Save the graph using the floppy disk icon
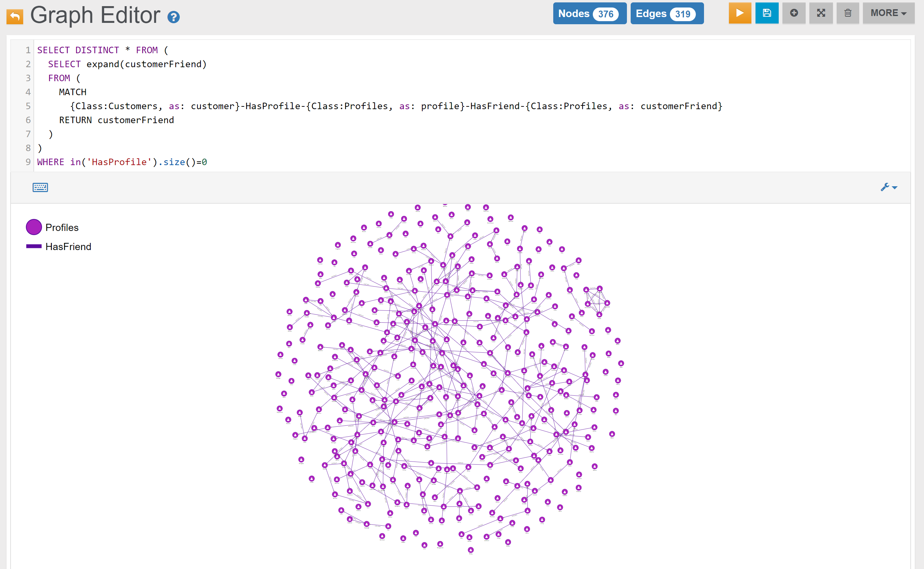The height and width of the screenshot is (569, 924). pyautogui.click(x=766, y=13)
